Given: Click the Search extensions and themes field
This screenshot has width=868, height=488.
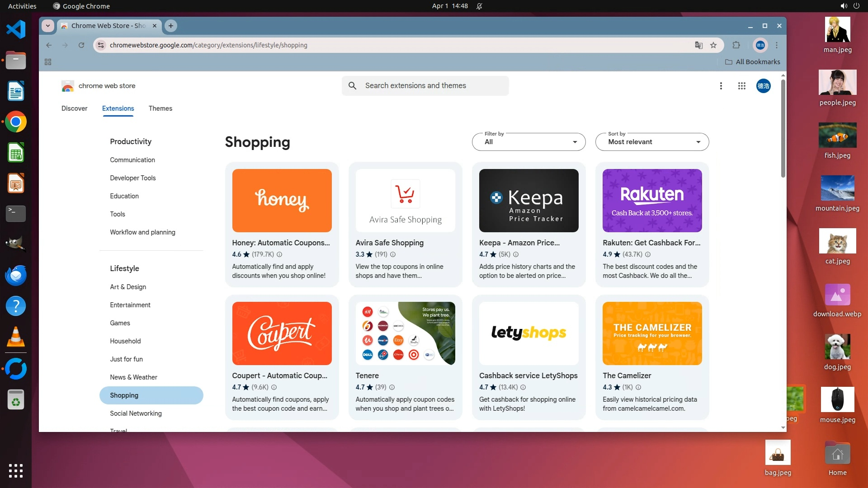Looking at the screenshot, I should coord(425,86).
